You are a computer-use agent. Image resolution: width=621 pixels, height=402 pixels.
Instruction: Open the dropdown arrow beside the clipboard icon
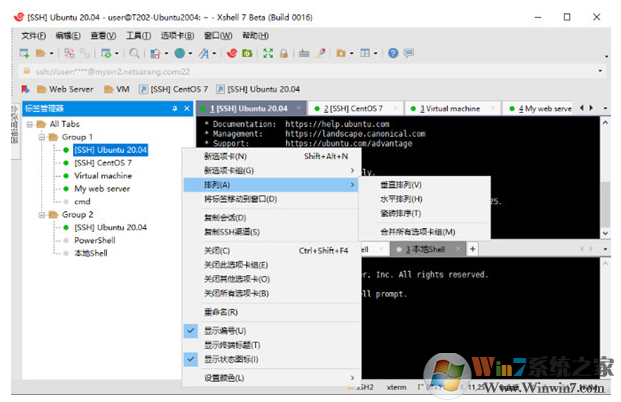[166, 53]
